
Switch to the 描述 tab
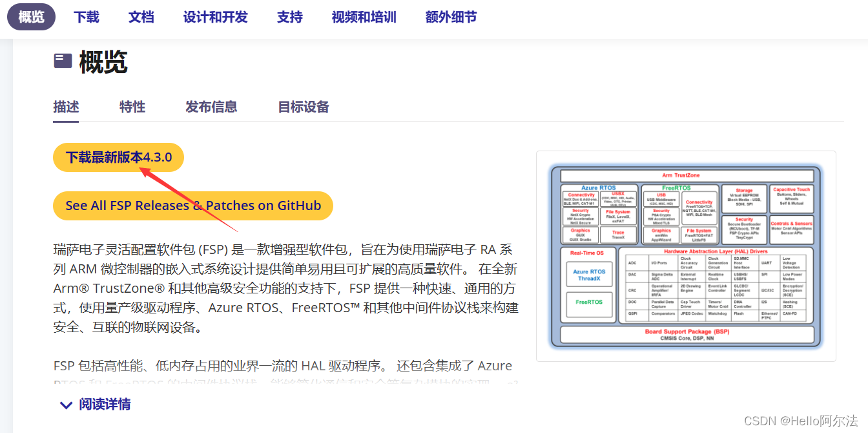65,107
